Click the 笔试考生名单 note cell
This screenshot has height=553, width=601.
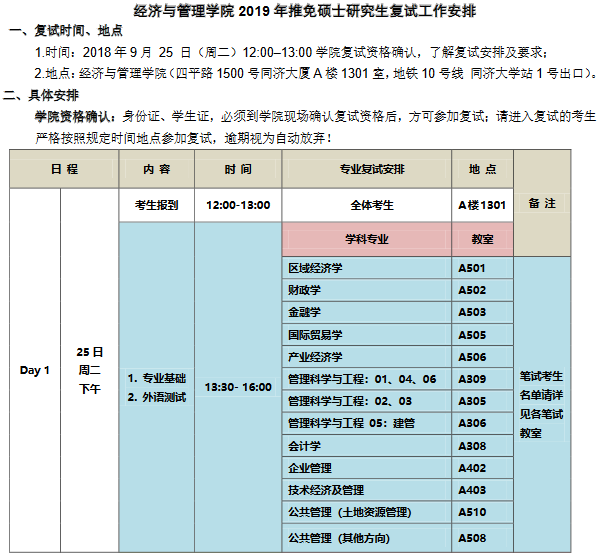(542, 405)
